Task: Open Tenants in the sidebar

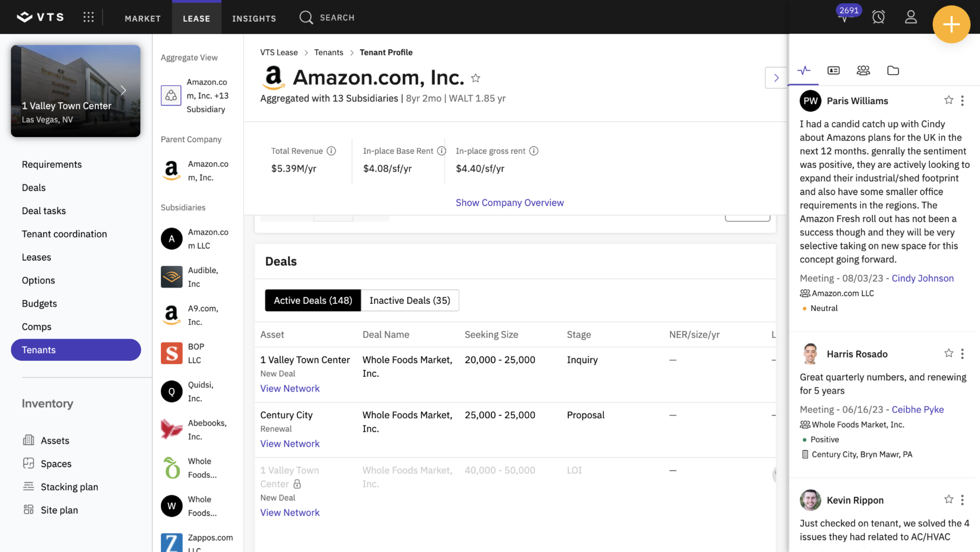Action: click(76, 350)
